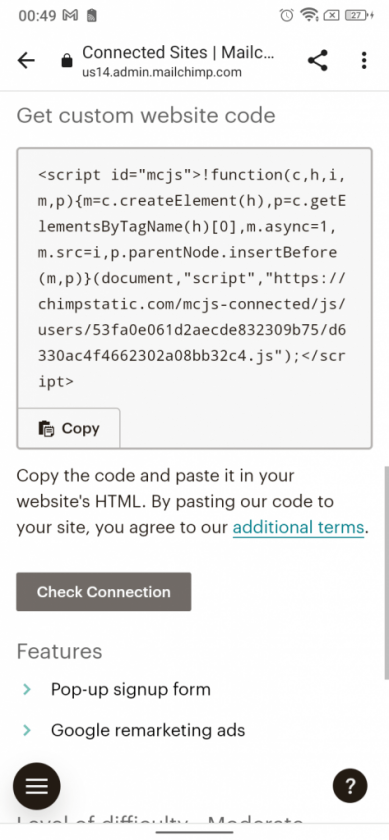Click the Copy button below the code
389x840 pixels.
tap(69, 428)
